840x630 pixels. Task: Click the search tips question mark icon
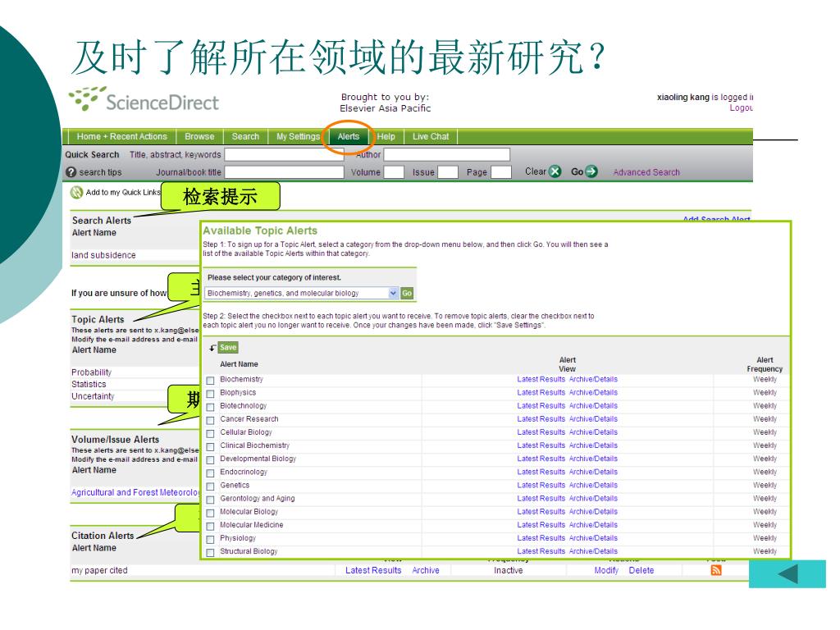(x=71, y=172)
